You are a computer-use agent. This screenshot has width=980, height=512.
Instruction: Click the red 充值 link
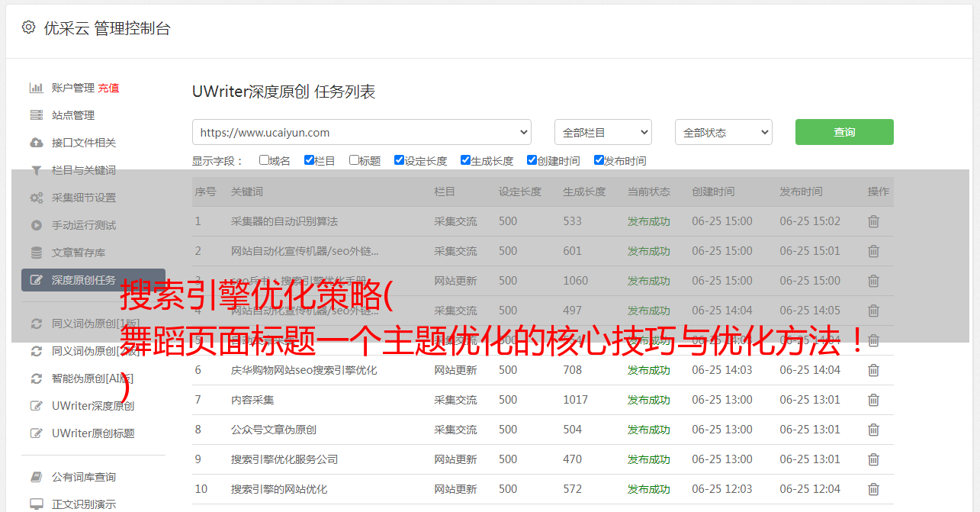pyautogui.click(x=108, y=88)
